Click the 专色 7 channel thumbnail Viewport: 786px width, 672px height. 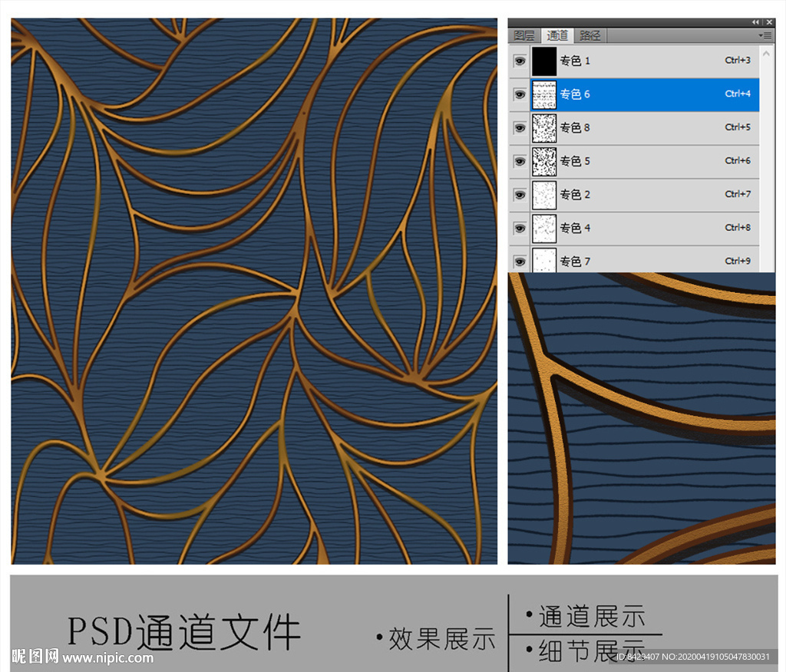pyautogui.click(x=544, y=261)
